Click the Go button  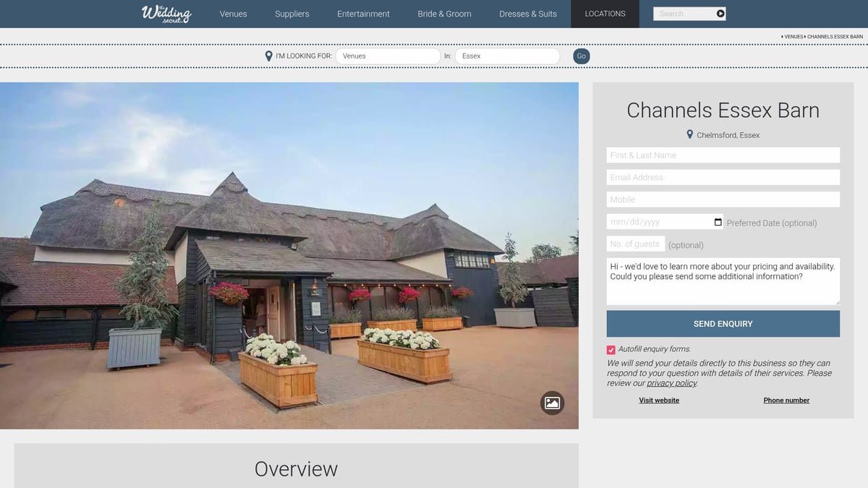(582, 56)
